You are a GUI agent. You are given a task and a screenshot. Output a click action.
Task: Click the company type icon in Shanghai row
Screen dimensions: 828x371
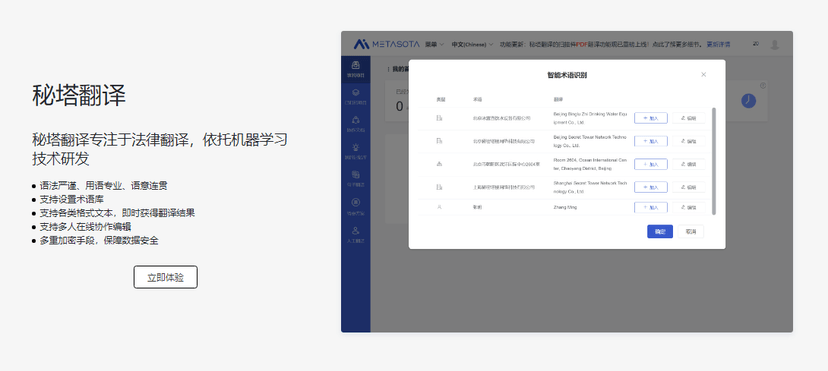[x=439, y=187]
